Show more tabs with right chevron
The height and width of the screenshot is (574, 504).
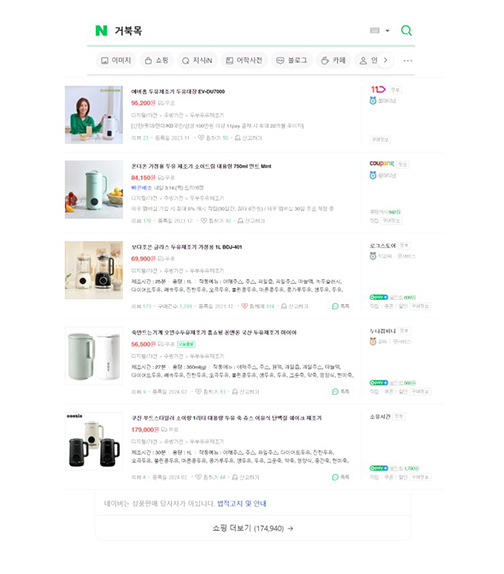(385, 60)
